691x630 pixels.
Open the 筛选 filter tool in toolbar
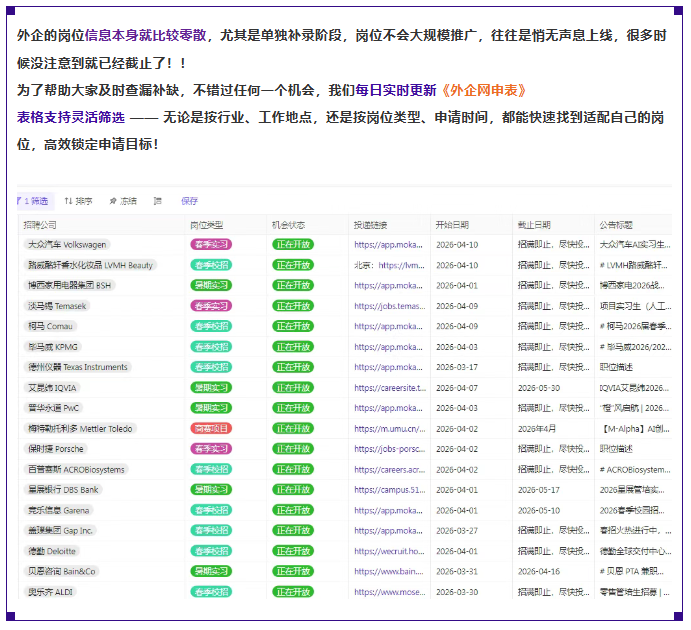pos(34,201)
